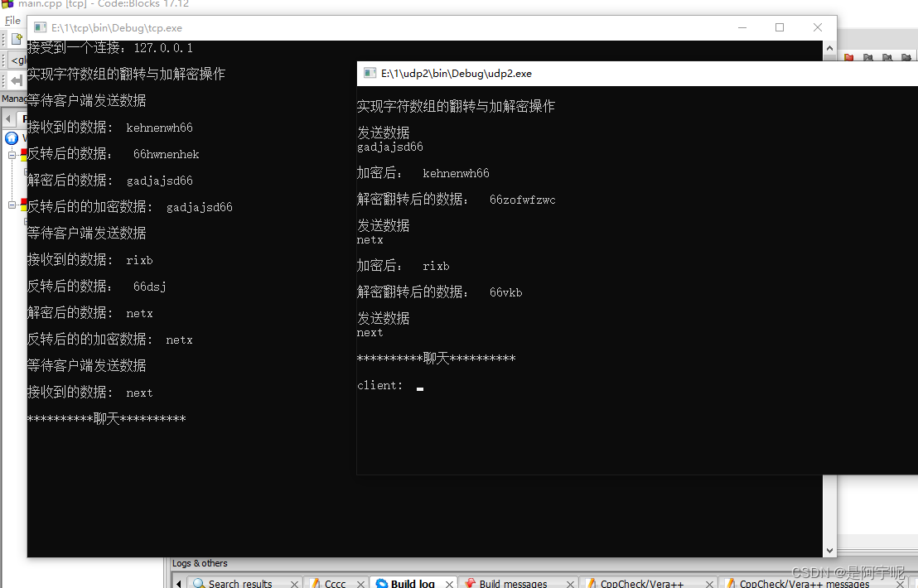Screen dimensions: 918x588
Task: Click the Code::Blocks icon in the title bar
Action: click(8, 3)
